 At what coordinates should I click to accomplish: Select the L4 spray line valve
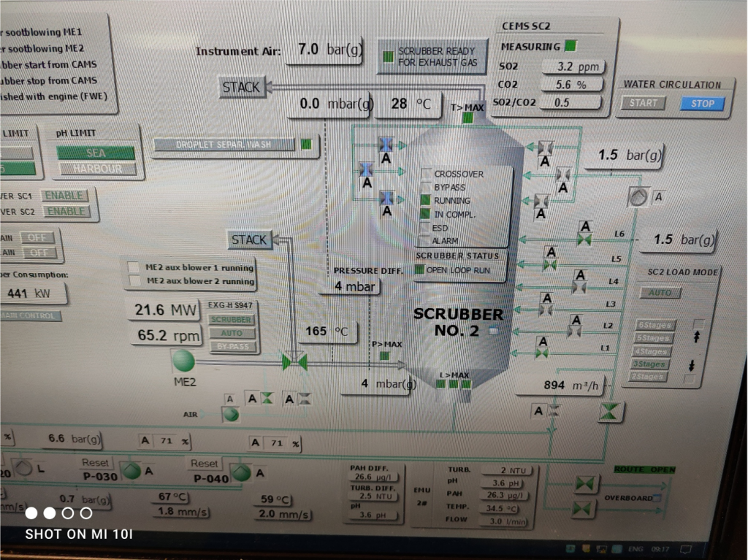pos(579,287)
